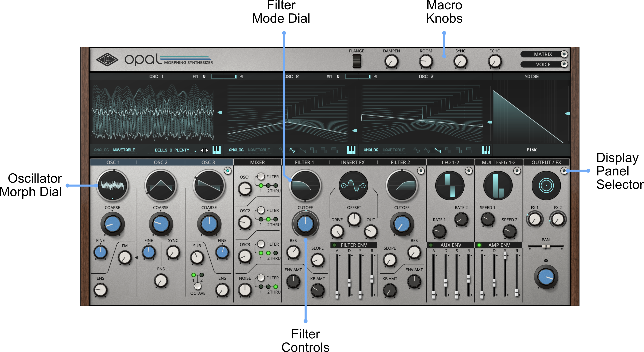
Task: Click the FILTER 2 section tab
Action: [400, 163]
